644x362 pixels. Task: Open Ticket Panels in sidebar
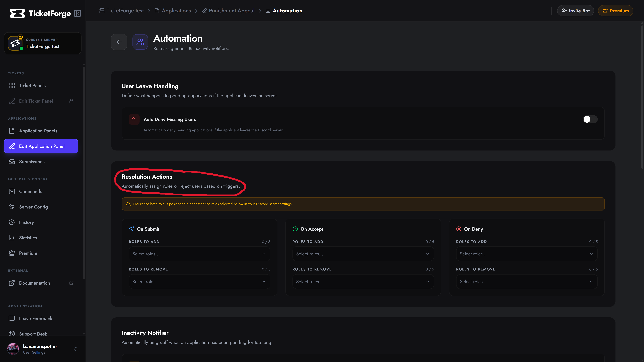pyautogui.click(x=41, y=85)
